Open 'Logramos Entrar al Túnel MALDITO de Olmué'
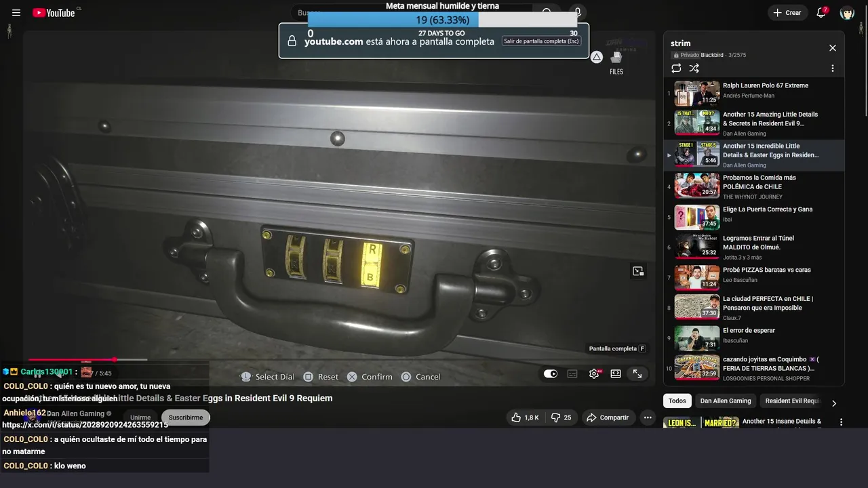This screenshot has height=488, width=868. pos(753,248)
